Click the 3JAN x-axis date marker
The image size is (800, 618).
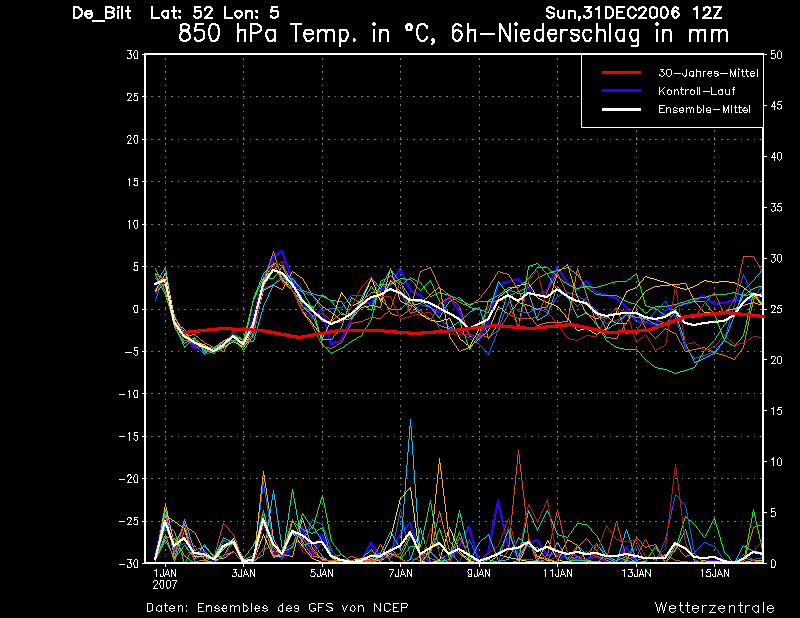(x=243, y=573)
